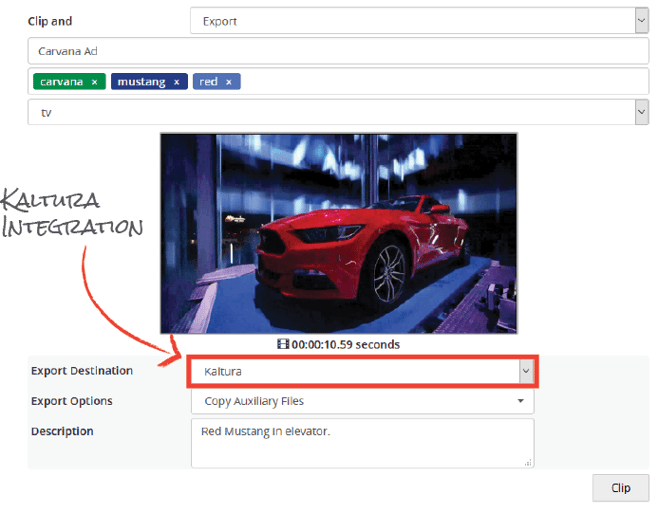Click empty space in the tags field
Viewport: 658px width, 513px height.
pyautogui.click(x=440, y=82)
